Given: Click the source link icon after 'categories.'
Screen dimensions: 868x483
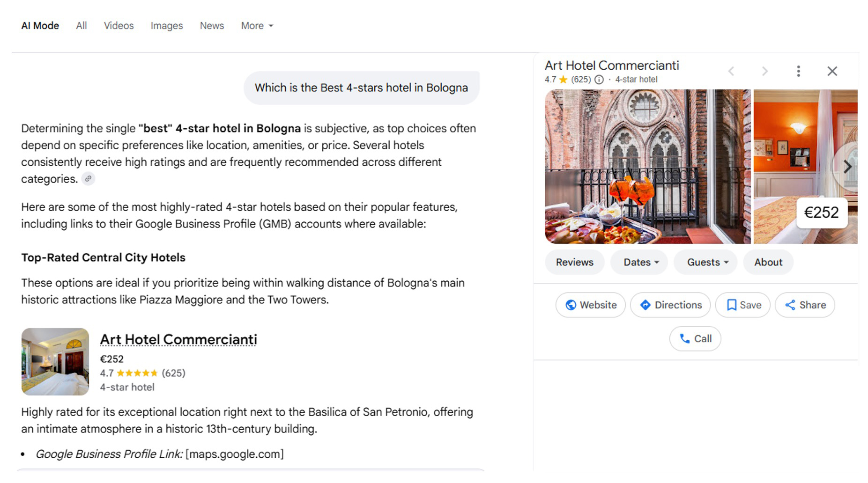Looking at the screenshot, I should [88, 179].
